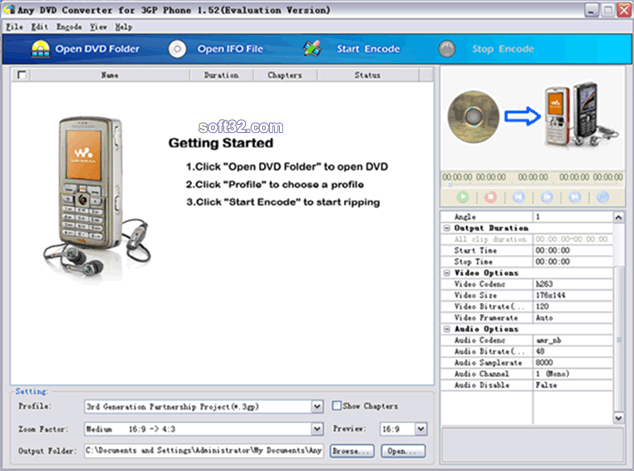Click the Start Encode label
Screen dimensions: 634x471
368,49
